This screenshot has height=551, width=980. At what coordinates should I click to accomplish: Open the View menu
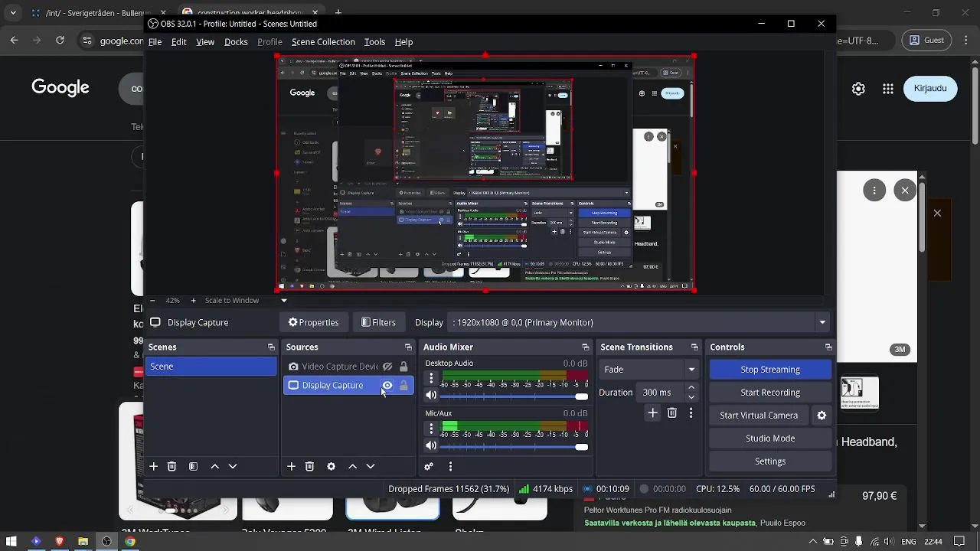click(x=205, y=42)
